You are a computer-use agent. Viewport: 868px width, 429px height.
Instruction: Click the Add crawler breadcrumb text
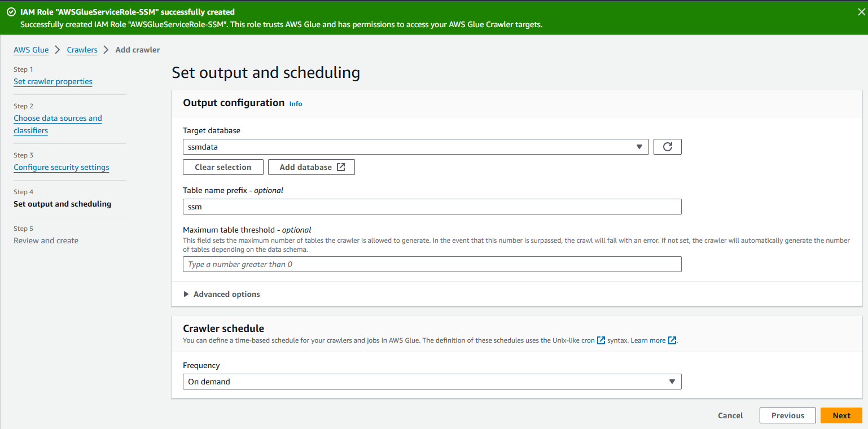click(x=138, y=50)
